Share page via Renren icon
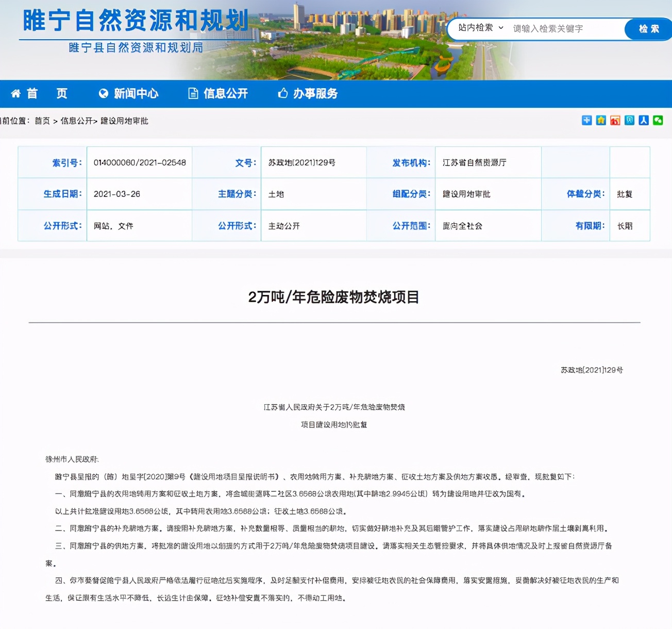This screenshot has height=629, width=672. point(644,120)
